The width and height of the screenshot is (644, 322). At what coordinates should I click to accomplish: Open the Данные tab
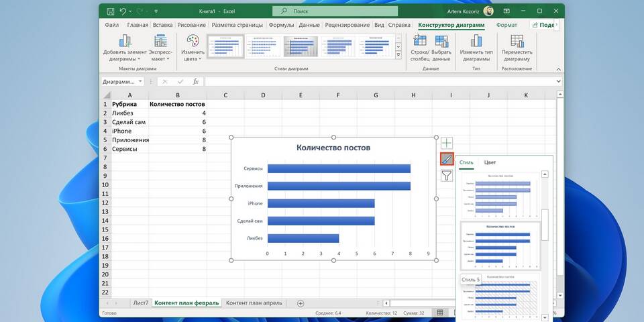pyautogui.click(x=309, y=25)
